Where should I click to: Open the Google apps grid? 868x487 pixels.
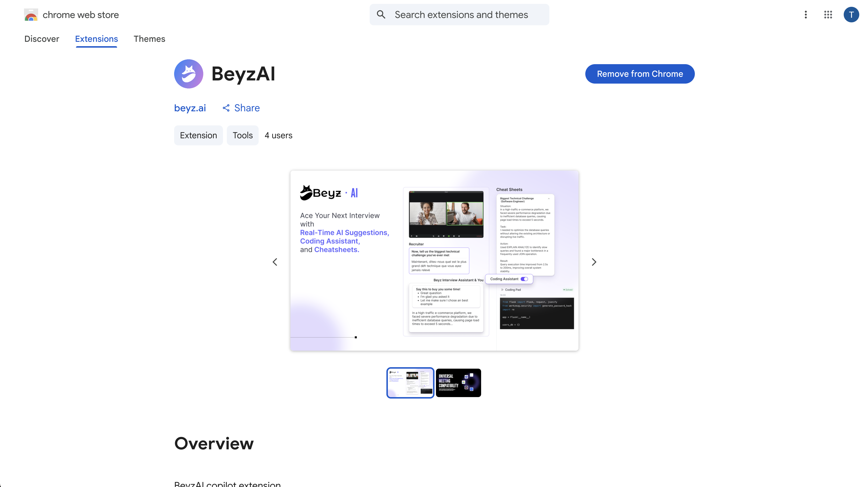coord(828,15)
